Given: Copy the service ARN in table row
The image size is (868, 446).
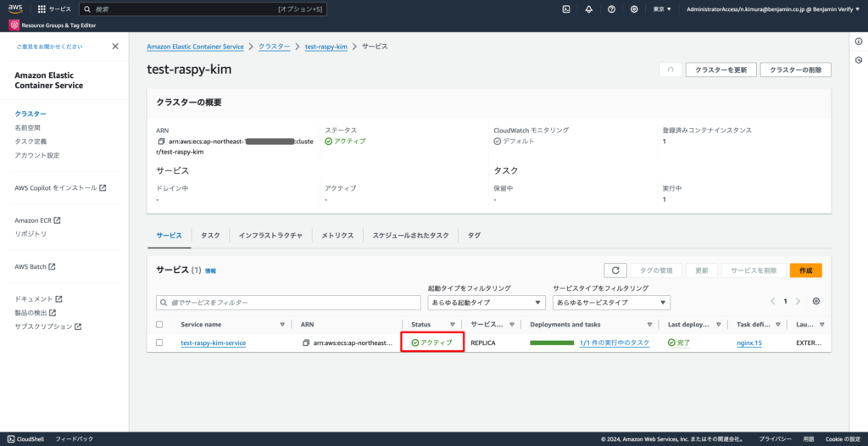Looking at the screenshot, I should click(305, 343).
